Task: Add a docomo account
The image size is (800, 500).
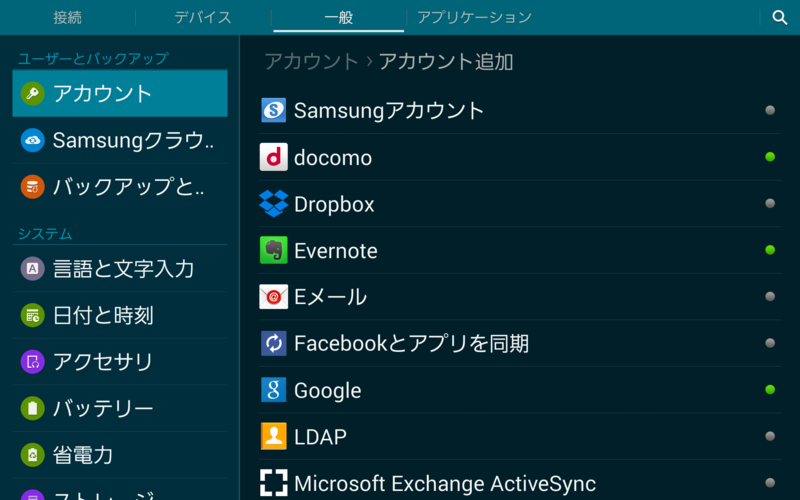Action: point(519,157)
